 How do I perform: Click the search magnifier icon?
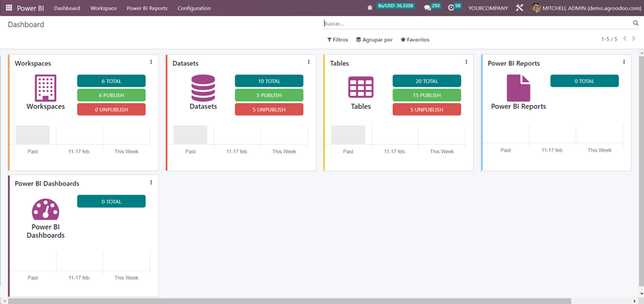coord(634,24)
